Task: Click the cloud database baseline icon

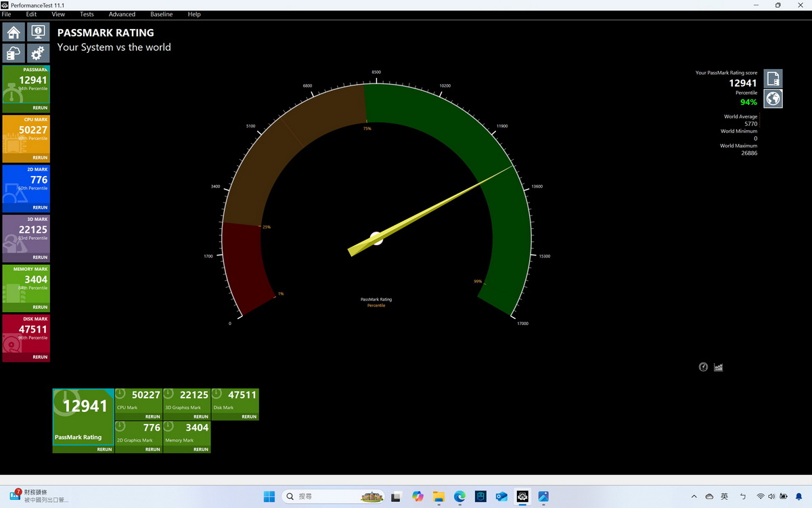Action: tap(14, 53)
